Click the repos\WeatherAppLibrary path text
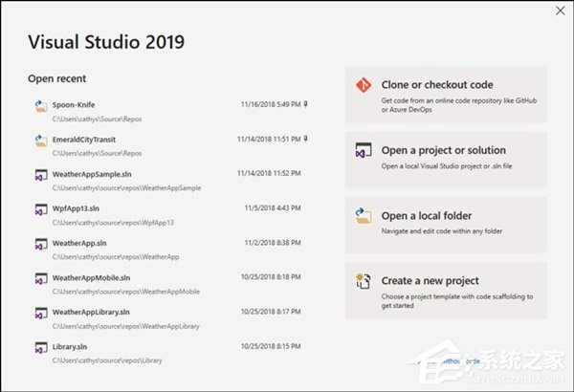Viewport: 574px width, 392px height. click(126, 326)
